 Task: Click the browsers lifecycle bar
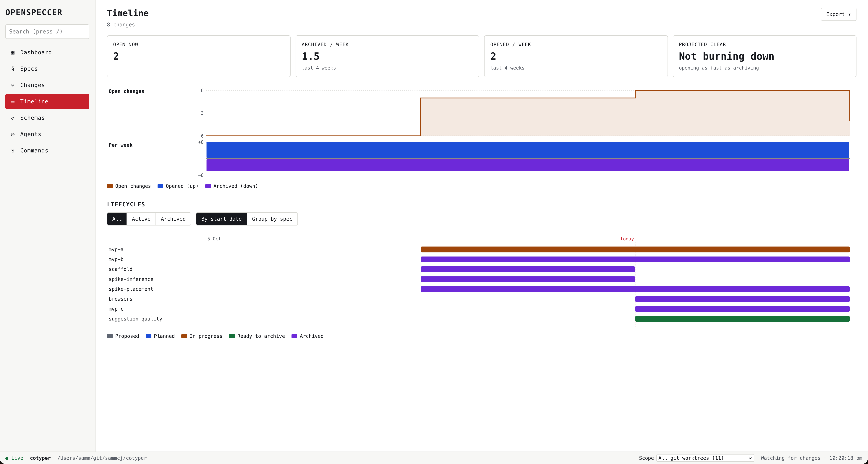coord(742,299)
